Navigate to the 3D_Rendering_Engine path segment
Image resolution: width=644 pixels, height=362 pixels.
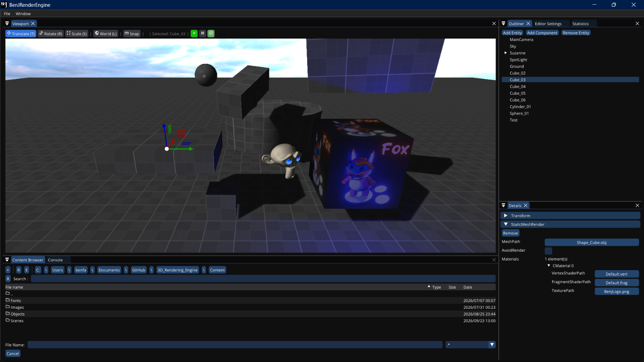coord(177,270)
